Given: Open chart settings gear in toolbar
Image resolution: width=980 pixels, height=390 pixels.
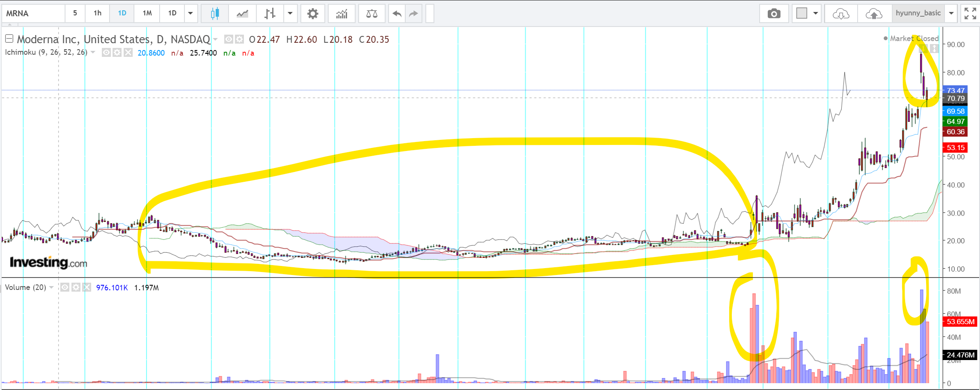Looking at the screenshot, I should [313, 14].
